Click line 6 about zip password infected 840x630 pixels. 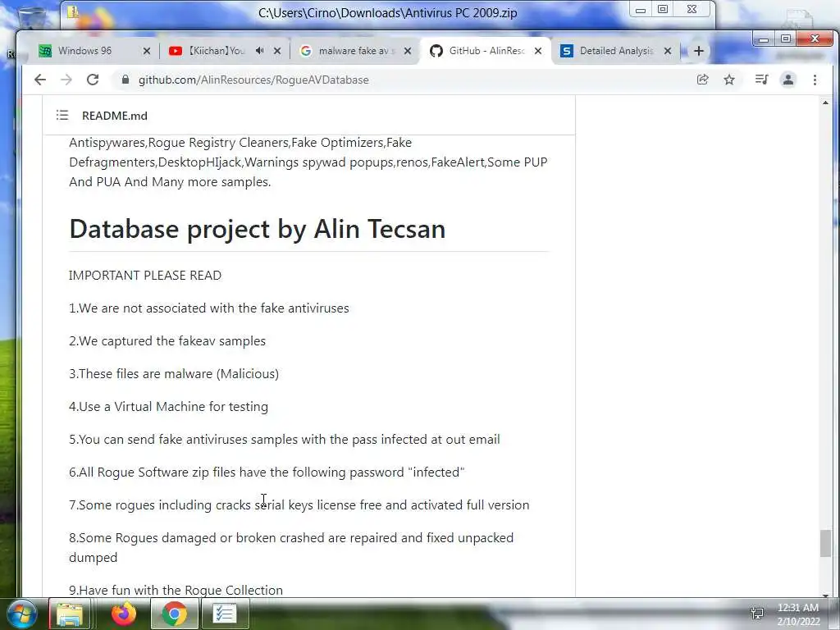click(x=267, y=472)
